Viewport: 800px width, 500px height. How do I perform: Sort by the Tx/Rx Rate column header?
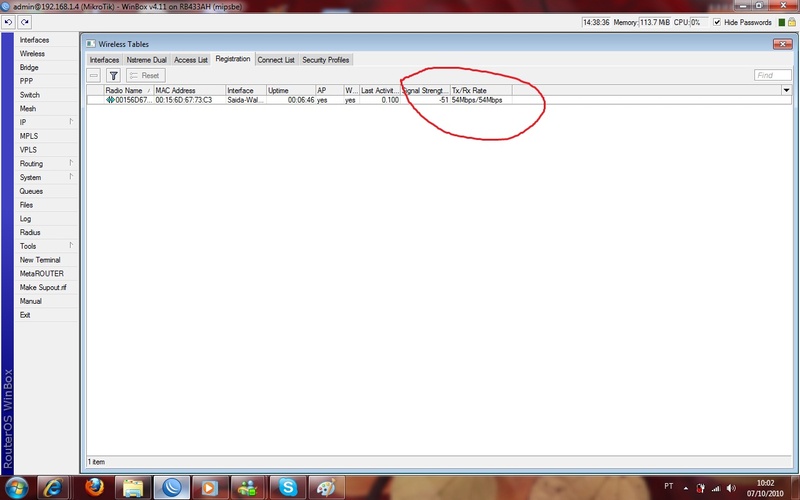(481, 90)
